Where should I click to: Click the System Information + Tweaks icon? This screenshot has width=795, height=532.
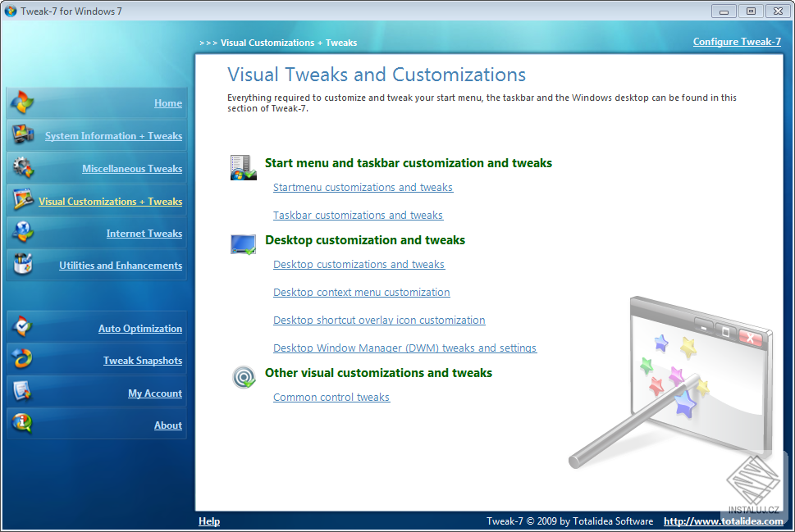pos(23,134)
